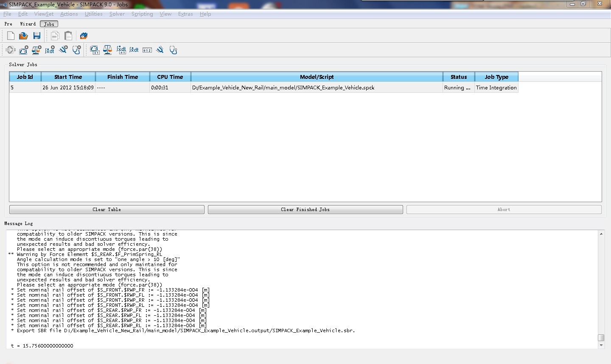Click tuning fork eigenvalues icon without badge
The image size is (611, 364).
coord(160,50)
